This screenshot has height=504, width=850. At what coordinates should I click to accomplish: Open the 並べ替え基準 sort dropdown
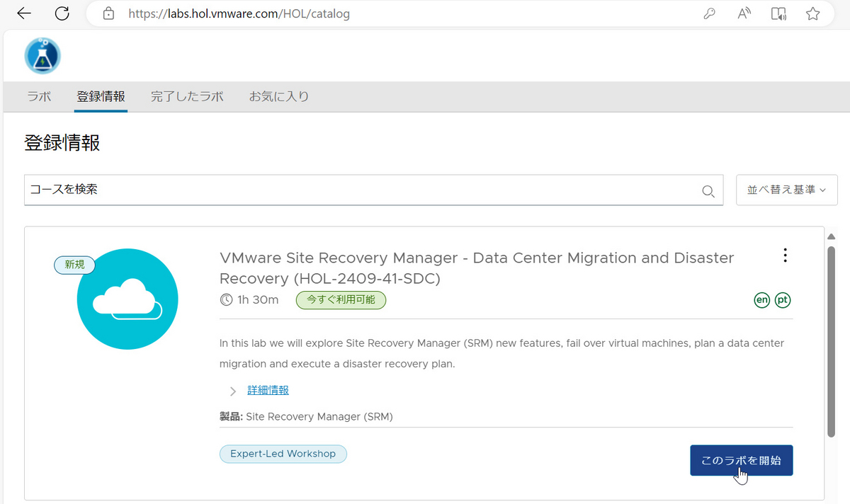pyautogui.click(x=787, y=190)
